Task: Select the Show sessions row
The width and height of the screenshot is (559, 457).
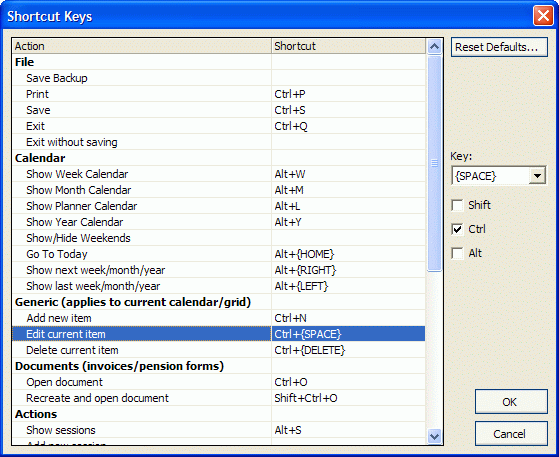Action: 219,430
